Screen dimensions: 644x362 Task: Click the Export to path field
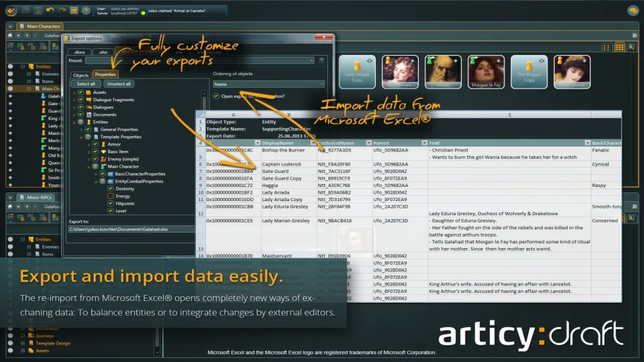tap(132, 229)
